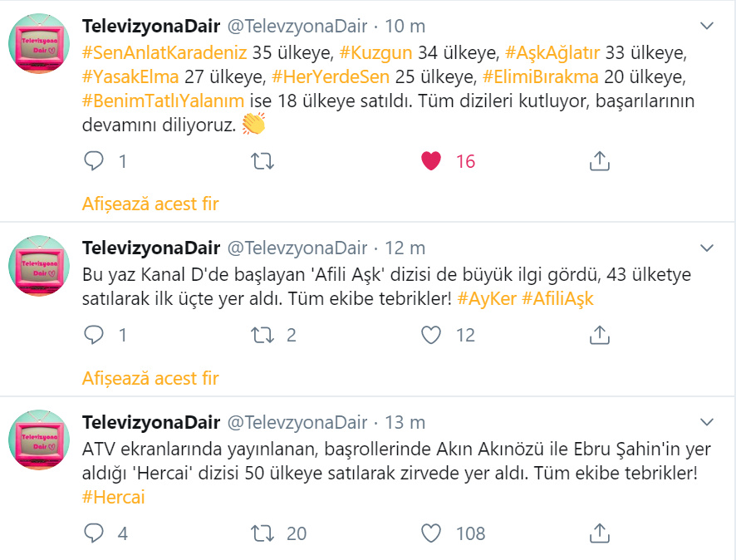Viewport: 736px width, 560px height.
Task: Retweet the Afili Aşk tweet
Action: click(x=263, y=335)
